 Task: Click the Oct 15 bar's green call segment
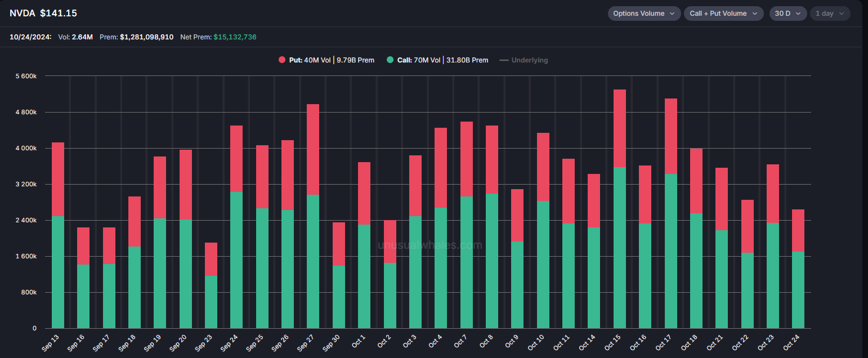620,248
